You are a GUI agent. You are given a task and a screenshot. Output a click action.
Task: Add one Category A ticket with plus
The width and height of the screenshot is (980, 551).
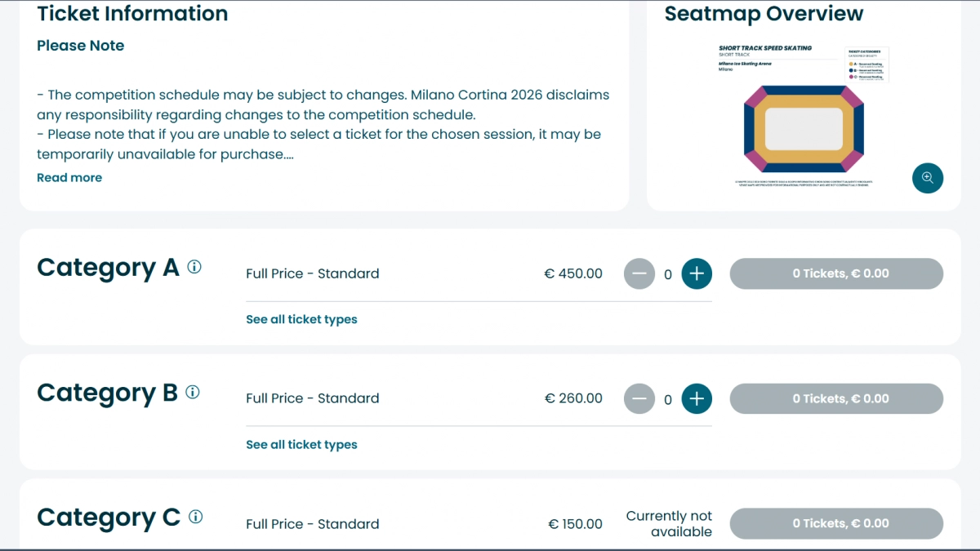(697, 274)
